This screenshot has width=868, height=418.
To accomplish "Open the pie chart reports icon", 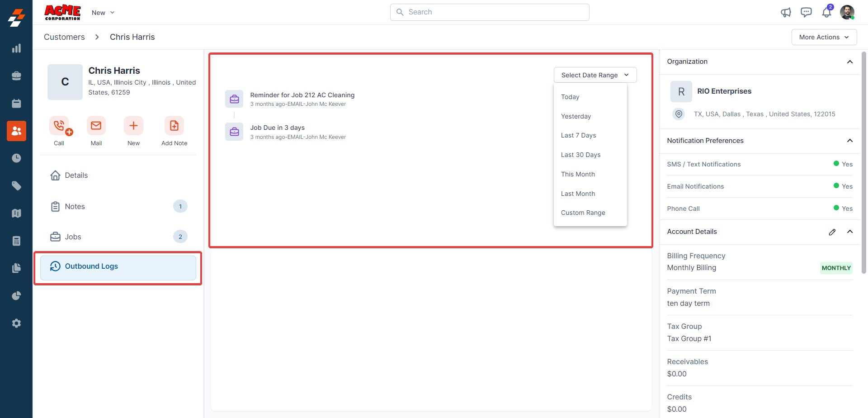I will tap(16, 296).
